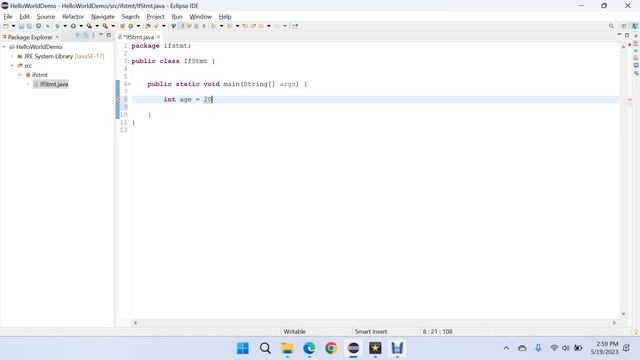Collapse the ifstmt package node
Screen dimensions: 640x360
click(20, 75)
